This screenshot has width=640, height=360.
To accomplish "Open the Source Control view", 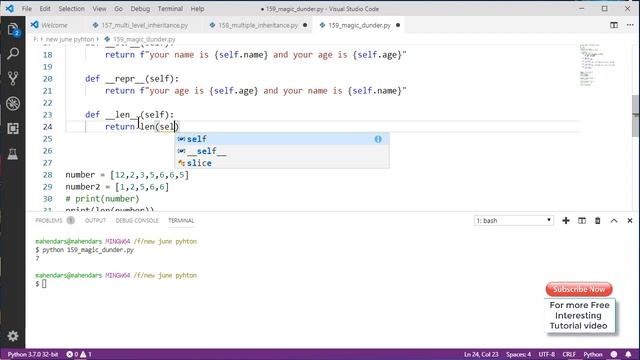I will click(13, 78).
